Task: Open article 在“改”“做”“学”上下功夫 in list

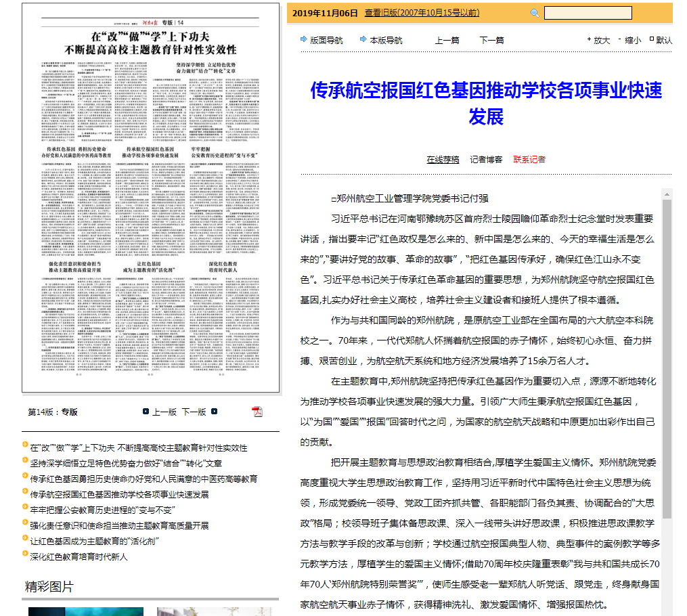Action: [139, 447]
